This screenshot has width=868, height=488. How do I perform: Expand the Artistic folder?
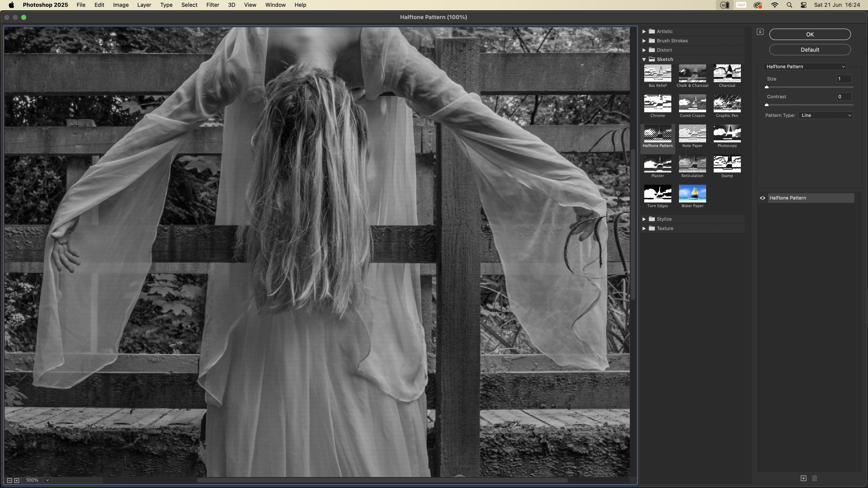(644, 31)
